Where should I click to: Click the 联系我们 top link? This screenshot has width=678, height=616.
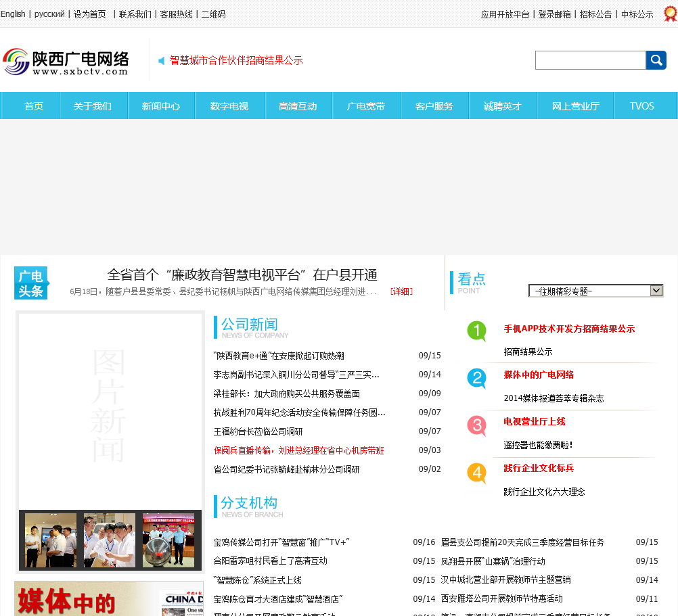[135, 14]
